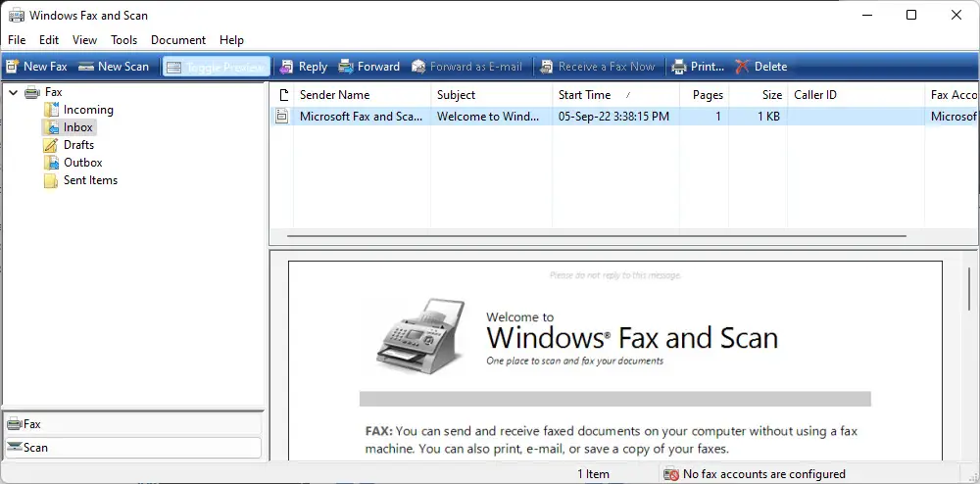Click the fax machine image in preview
Screen dimensions: 980x484
(420, 335)
